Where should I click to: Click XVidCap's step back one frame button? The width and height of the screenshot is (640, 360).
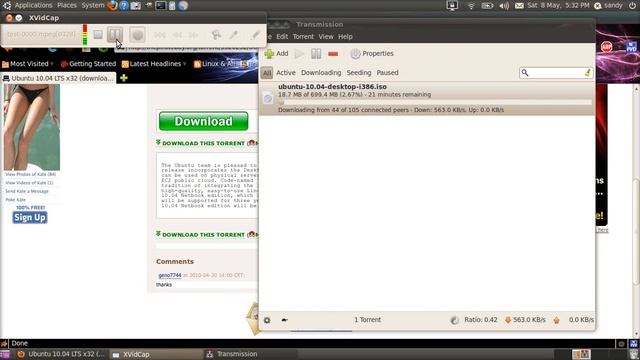(177, 35)
